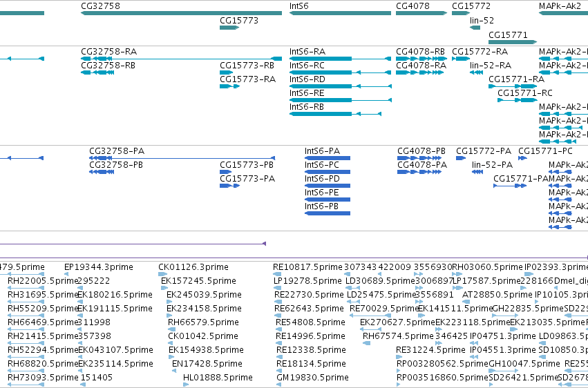The height and width of the screenshot is (388, 588).
Task: Select transcript CG15772-RA
Action: (x=461, y=59)
